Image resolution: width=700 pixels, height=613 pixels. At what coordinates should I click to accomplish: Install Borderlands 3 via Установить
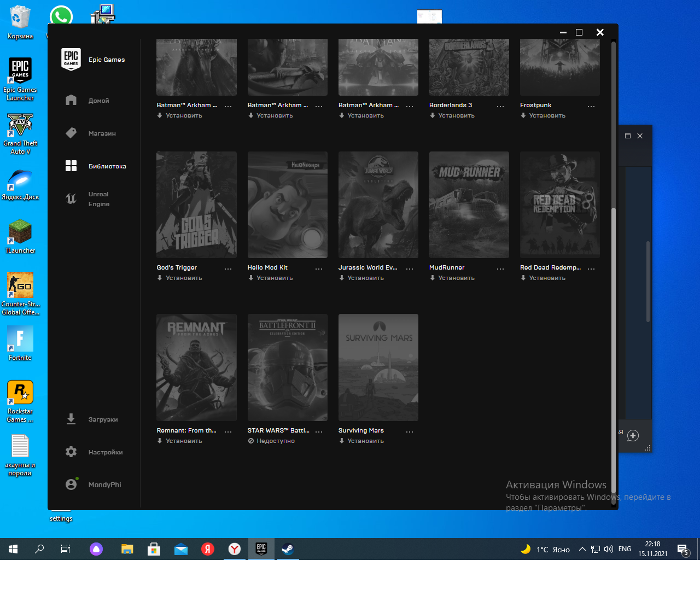tap(452, 115)
